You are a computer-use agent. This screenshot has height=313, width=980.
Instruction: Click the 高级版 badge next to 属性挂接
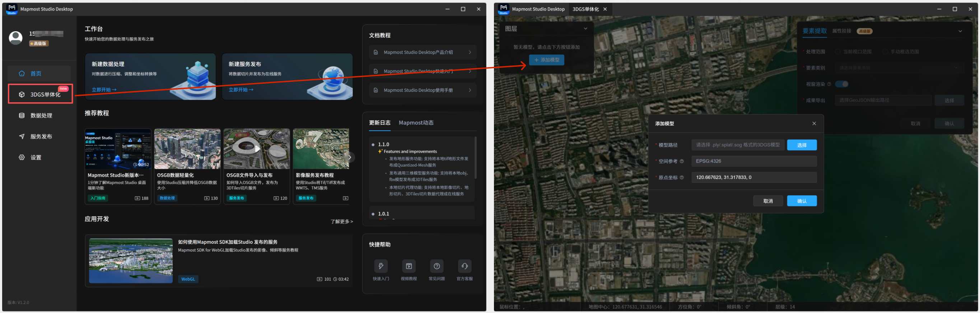[x=864, y=31]
